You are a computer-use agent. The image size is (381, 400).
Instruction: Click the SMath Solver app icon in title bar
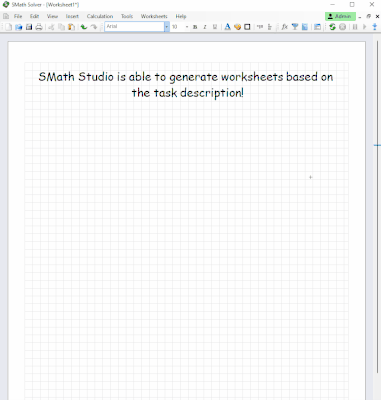point(6,5)
